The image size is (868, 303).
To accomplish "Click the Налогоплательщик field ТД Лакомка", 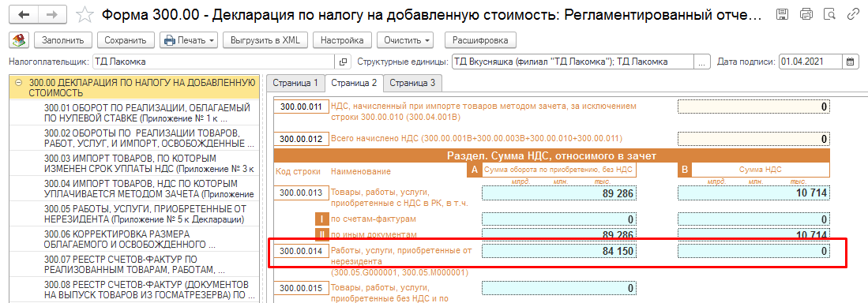I will click(x=213, y=62).
